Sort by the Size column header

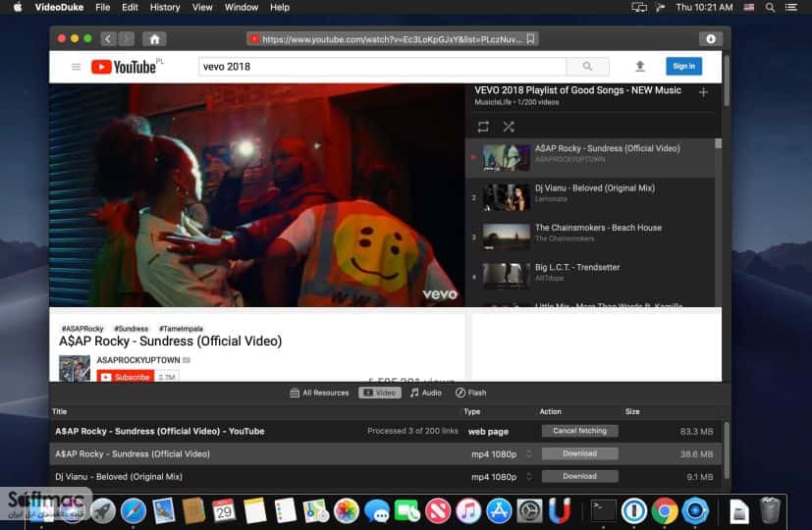(x=632, y=411)
